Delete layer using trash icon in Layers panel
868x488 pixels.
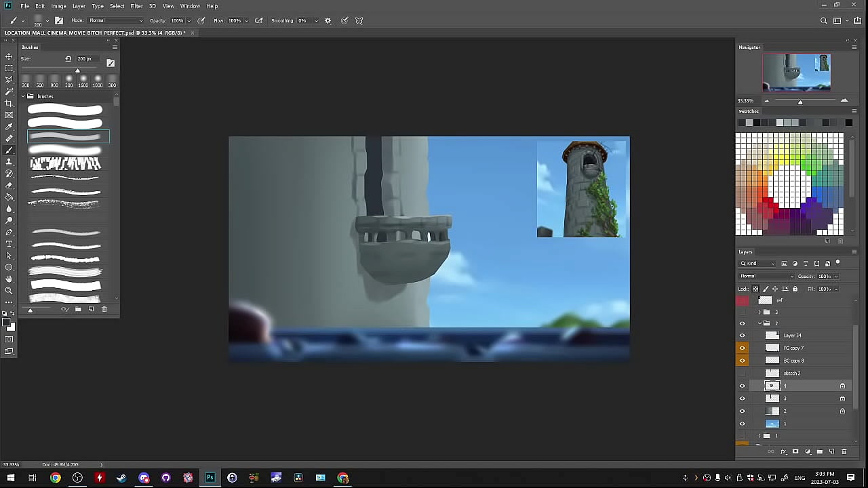[x=844, y=451]
